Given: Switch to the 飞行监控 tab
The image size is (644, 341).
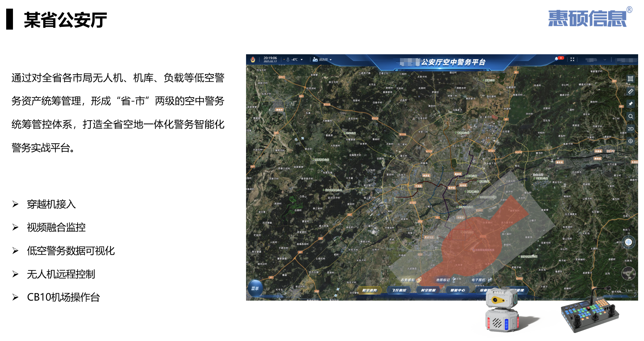Looking at the screenshot, I should [x=399, y=290].
